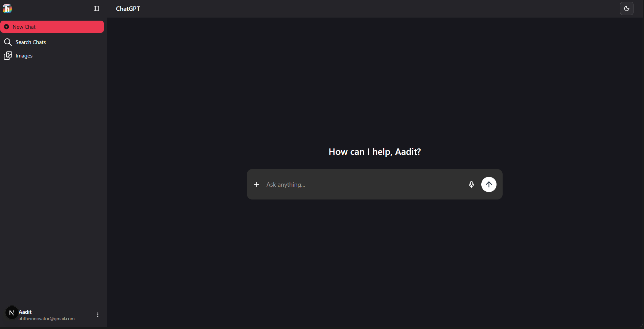Image resolution: width=644 pixels, height=329 pixels.
Task: Open Search Chats
Action: pyautogui.click(x=30, y=42)
